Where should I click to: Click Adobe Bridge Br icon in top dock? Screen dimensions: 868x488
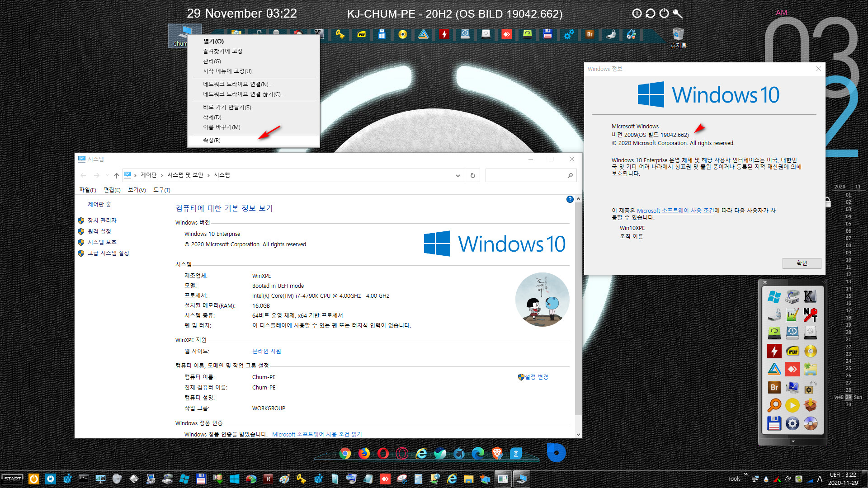590,34
